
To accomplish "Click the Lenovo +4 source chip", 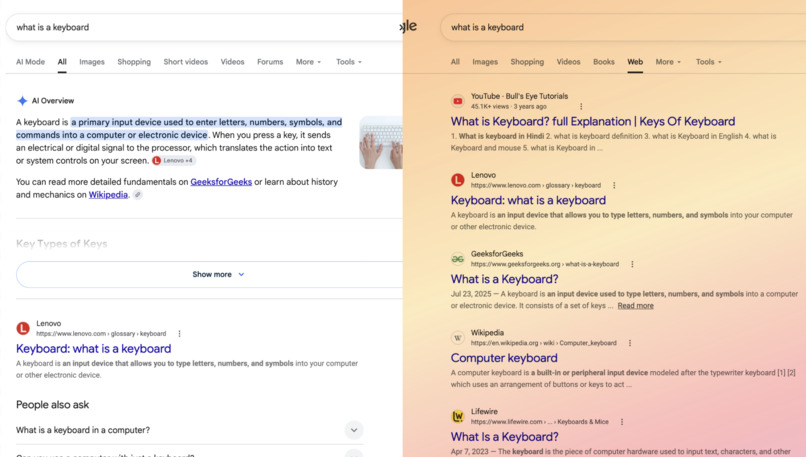I will 173,160.
